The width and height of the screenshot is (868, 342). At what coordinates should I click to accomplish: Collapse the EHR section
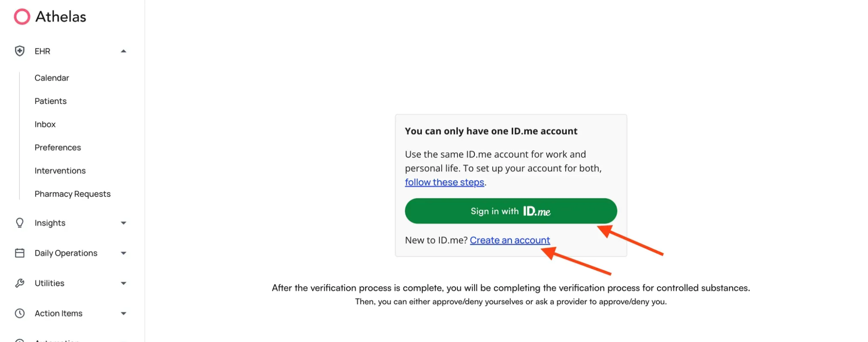124,51
